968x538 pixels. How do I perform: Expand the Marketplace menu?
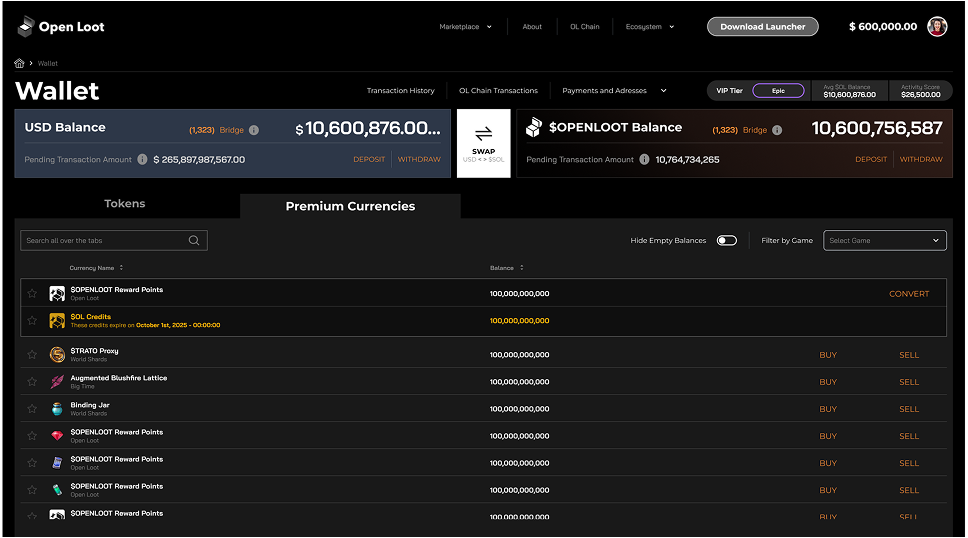pos(465,27)
